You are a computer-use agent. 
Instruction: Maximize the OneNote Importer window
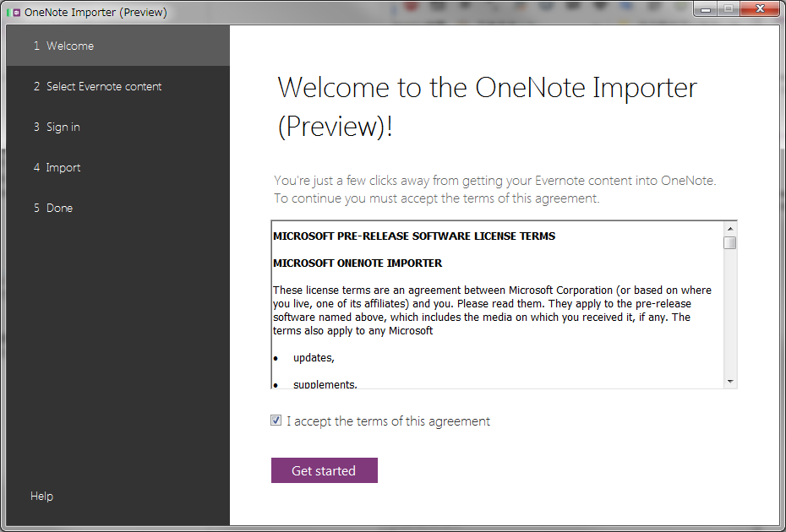[729, 8]
